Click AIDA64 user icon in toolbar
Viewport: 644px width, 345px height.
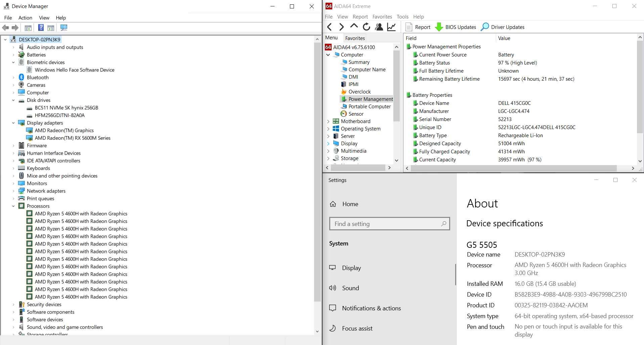[x=379, y=27]
